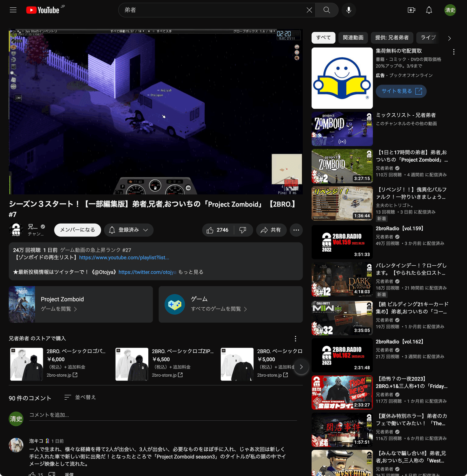Play the Dark and Darker #12 thumbnail
The image size is (467, 476).
click(342, 280)
